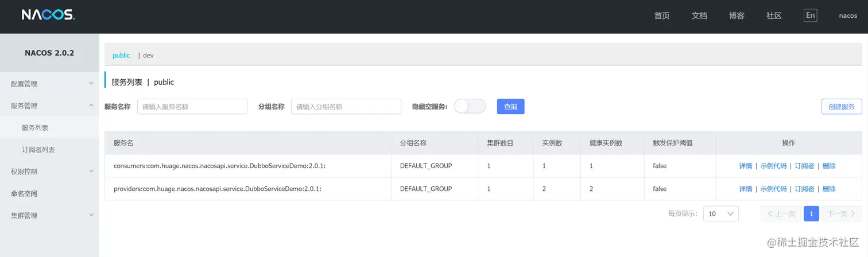
Task: Select the public namespace tab
Action: pos(121,56)
